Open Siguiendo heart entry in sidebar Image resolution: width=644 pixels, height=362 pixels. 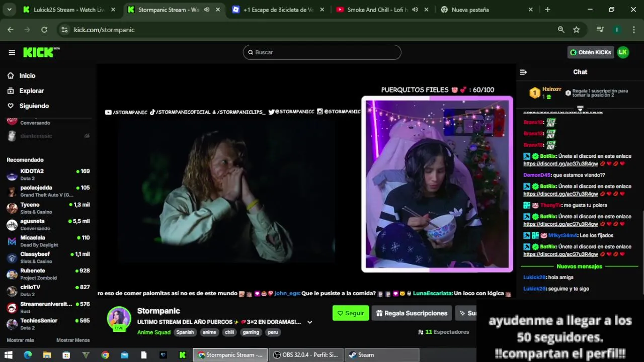point(28,106)
